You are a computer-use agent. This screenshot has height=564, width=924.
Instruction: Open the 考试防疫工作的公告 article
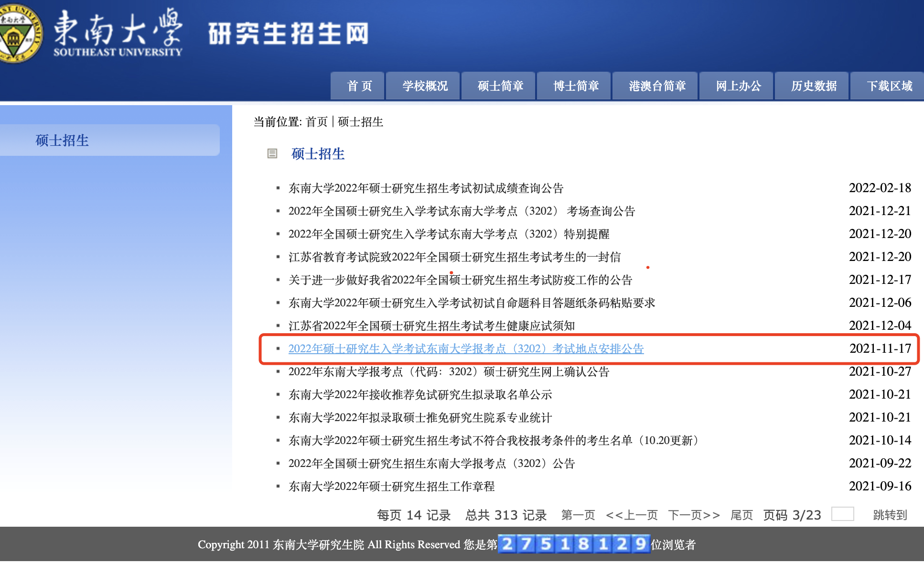coord(460,280)
